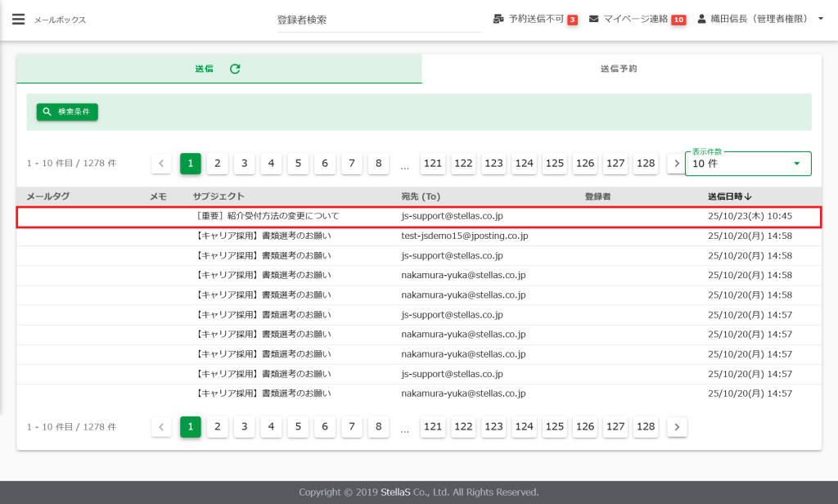This screenshot has height=504, width=838.
Task: Click the 登録者検索 search field
Action: click(378, 20)
